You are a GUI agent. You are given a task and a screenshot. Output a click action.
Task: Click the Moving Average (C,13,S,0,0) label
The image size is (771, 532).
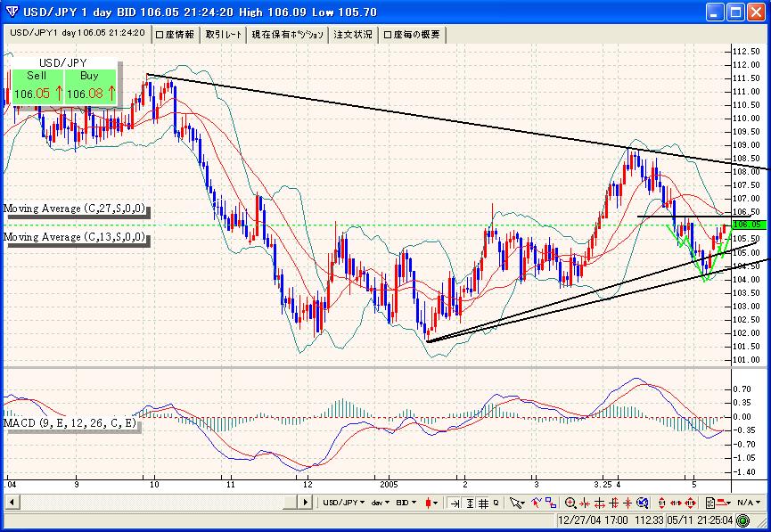coord(75,237)
